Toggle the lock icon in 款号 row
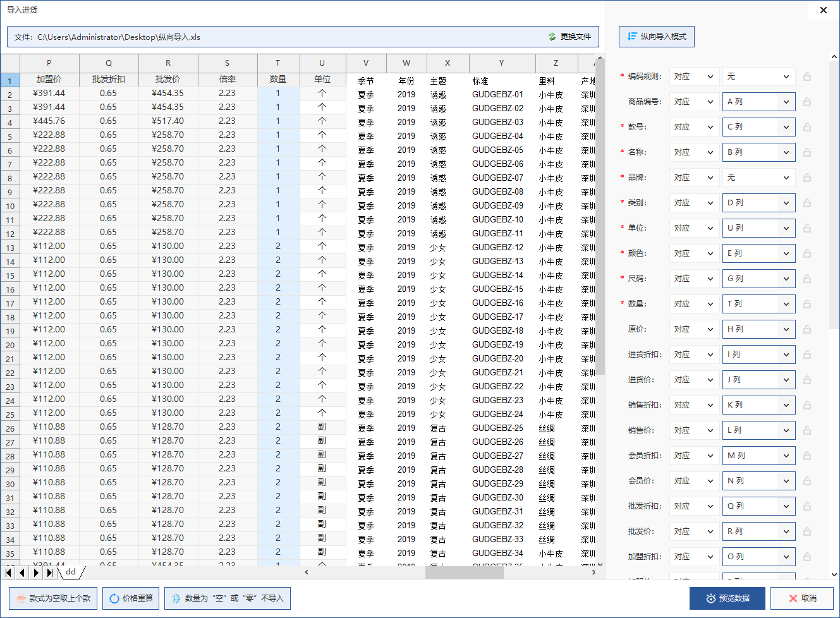 point(807,127)
